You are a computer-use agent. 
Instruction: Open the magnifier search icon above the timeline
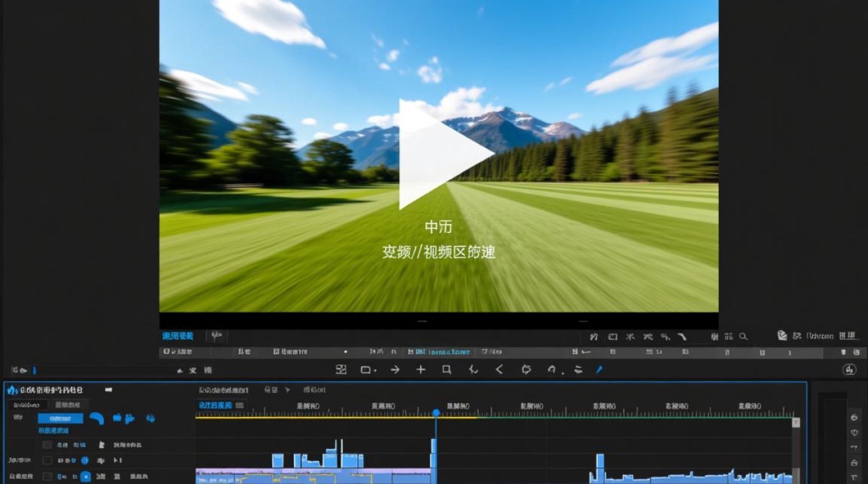point(743,336)
